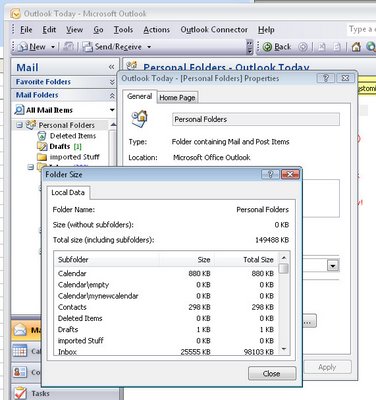
Task: Select the Calendar subfolder row
Action: pyautogui.click(x=166, y=274)
